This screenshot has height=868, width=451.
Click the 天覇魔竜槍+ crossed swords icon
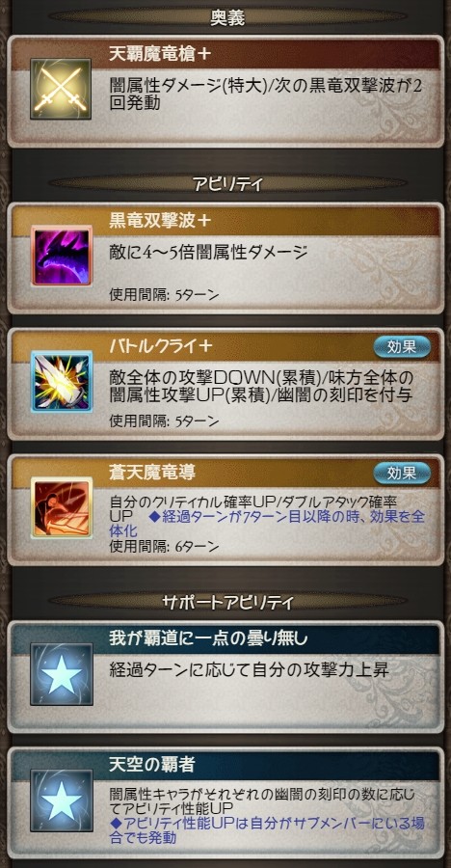61,89
